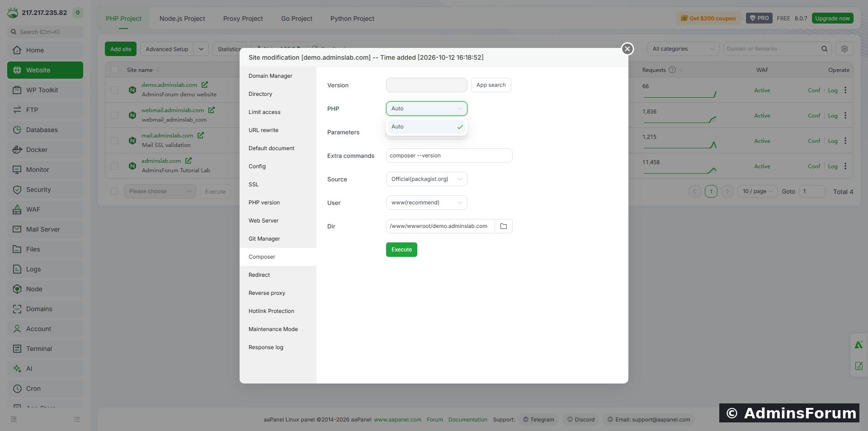Tick the checkbox beside Please choose

click(x=114, y=191)
